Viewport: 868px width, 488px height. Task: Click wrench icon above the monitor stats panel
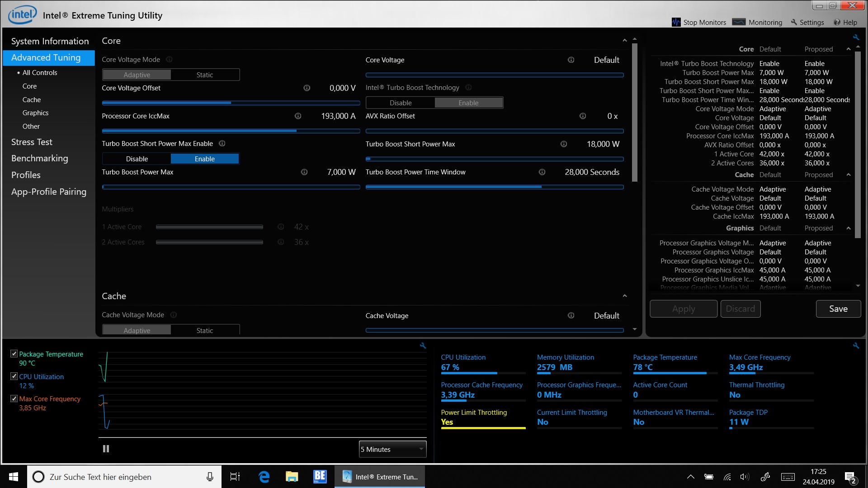pos(856,346)
